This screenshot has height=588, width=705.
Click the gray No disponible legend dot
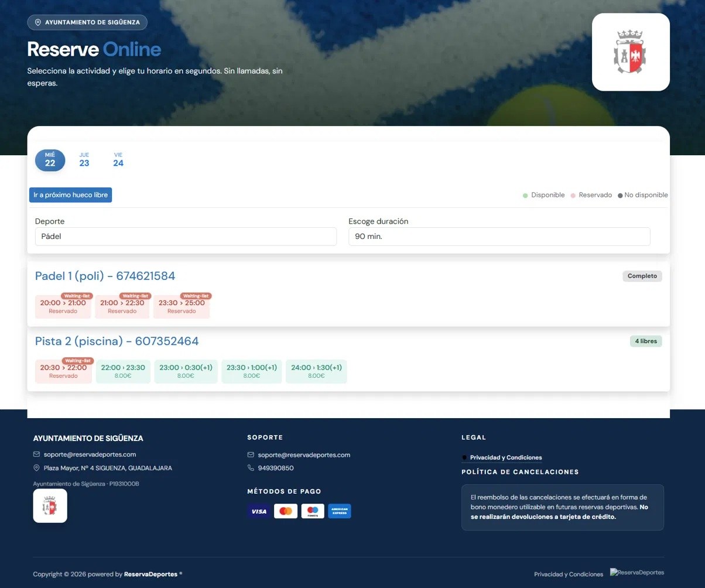pos(620,196)
